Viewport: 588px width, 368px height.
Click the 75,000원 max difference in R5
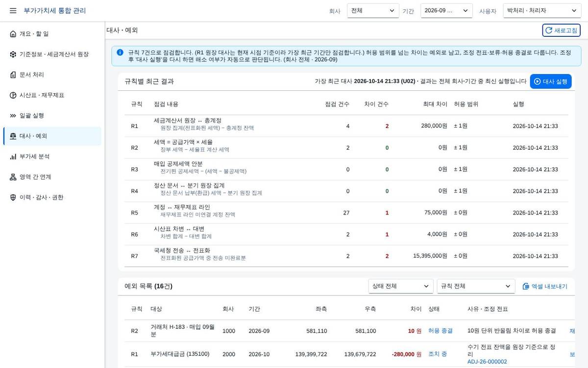tap(436, 212)
